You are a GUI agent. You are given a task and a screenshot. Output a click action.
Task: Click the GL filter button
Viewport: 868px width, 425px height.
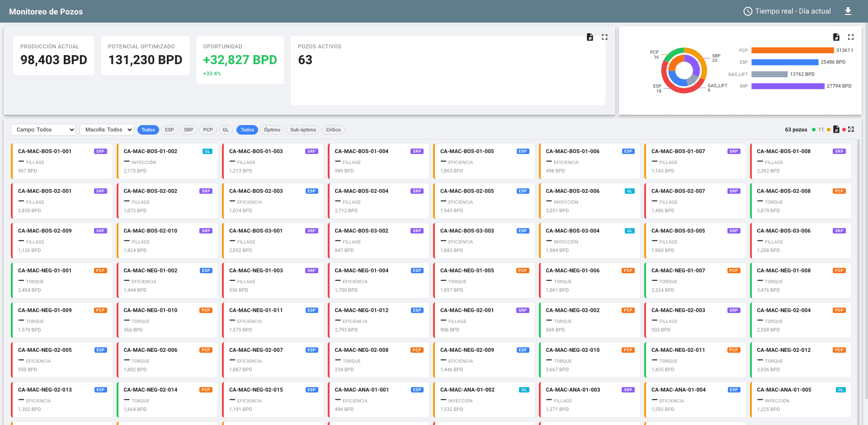pos(226,130)
